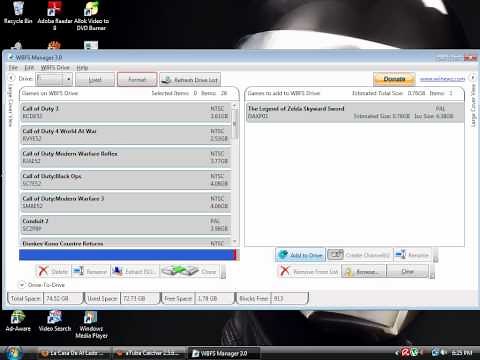Click the Used Space 72.73 GB field
The height and width of the screenshot is (360, 480).
point(139,298)
